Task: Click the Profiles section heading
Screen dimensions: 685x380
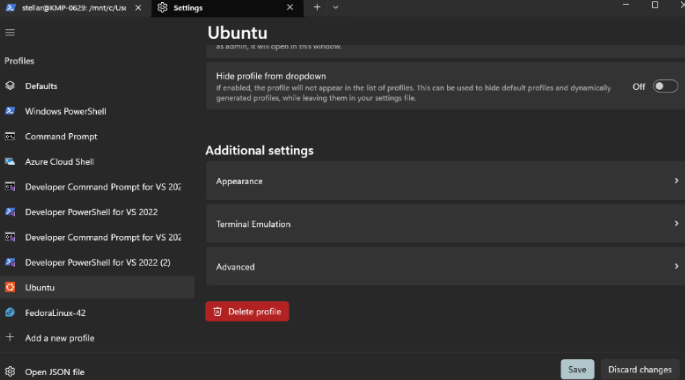Action: (x=19, y=61)
